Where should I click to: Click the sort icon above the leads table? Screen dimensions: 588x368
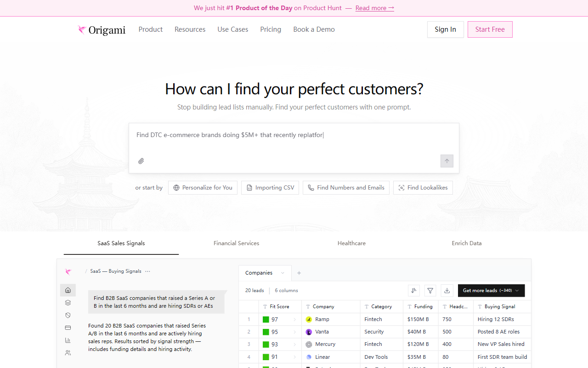(x=414, y=291)
